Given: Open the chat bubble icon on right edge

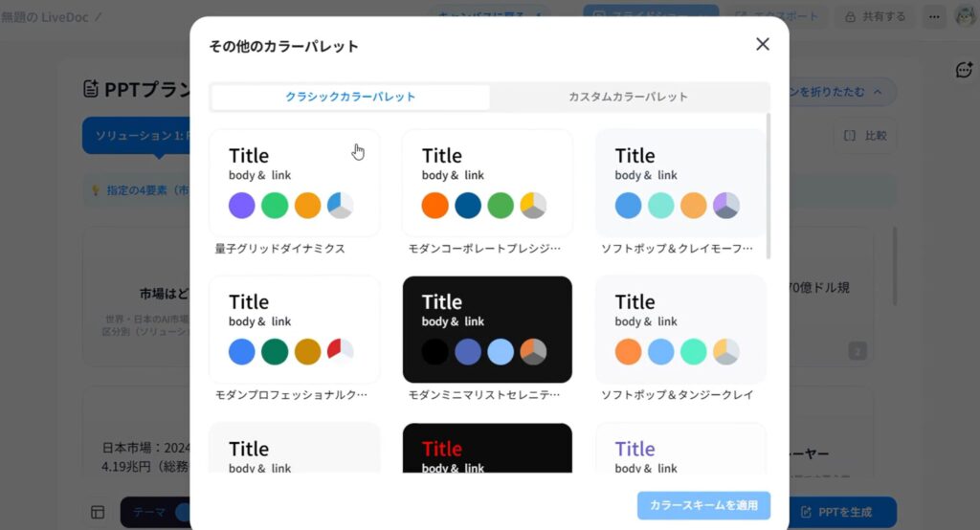Looking at the screenshot, I should tap(964, 70).
